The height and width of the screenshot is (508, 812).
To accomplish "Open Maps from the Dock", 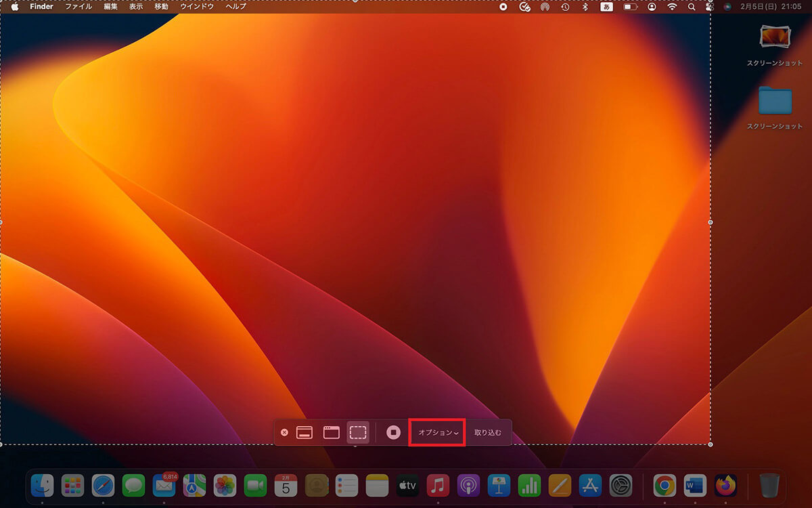I will click(194, 485).
